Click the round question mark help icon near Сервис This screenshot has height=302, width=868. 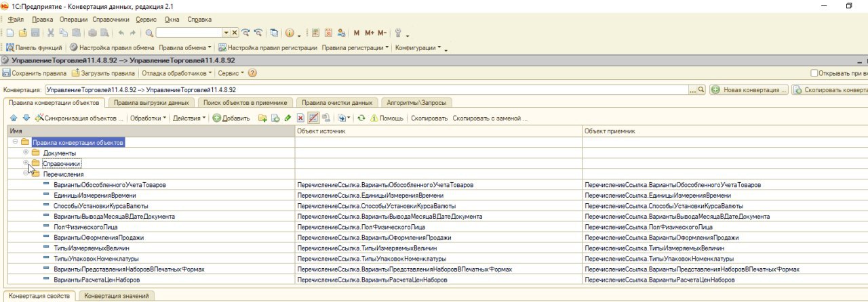coord(252,73)
